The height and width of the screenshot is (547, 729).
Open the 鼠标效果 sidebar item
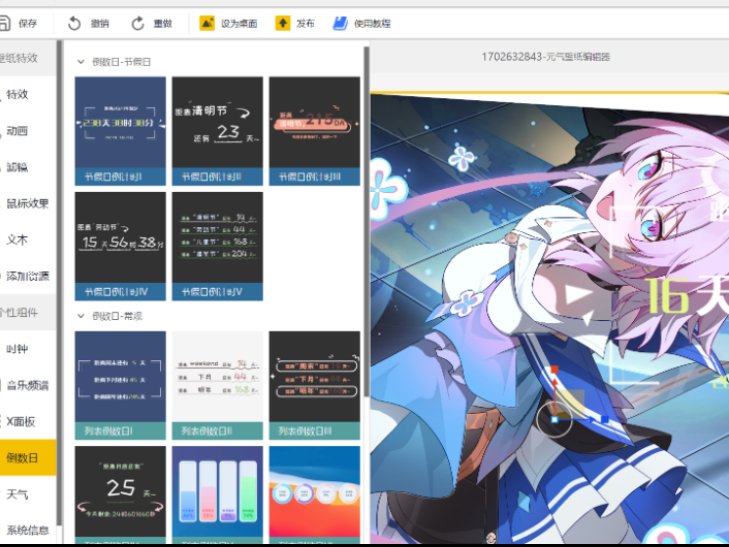pos(27,204)
